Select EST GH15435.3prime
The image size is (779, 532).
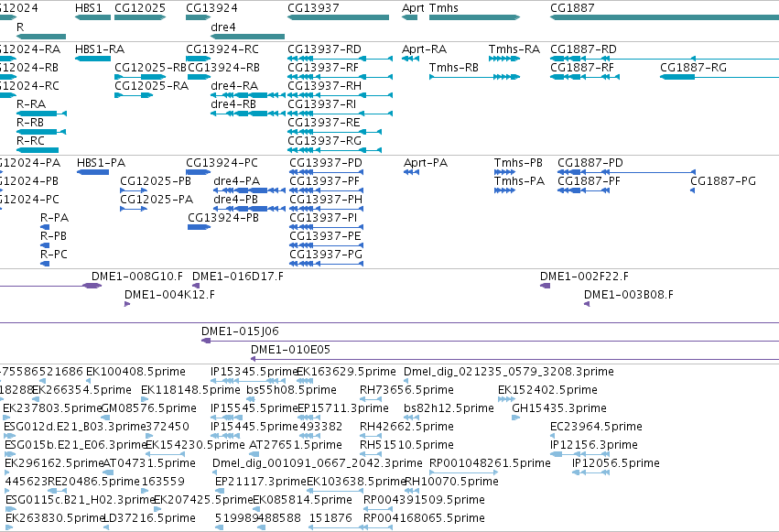click(515, 418)
